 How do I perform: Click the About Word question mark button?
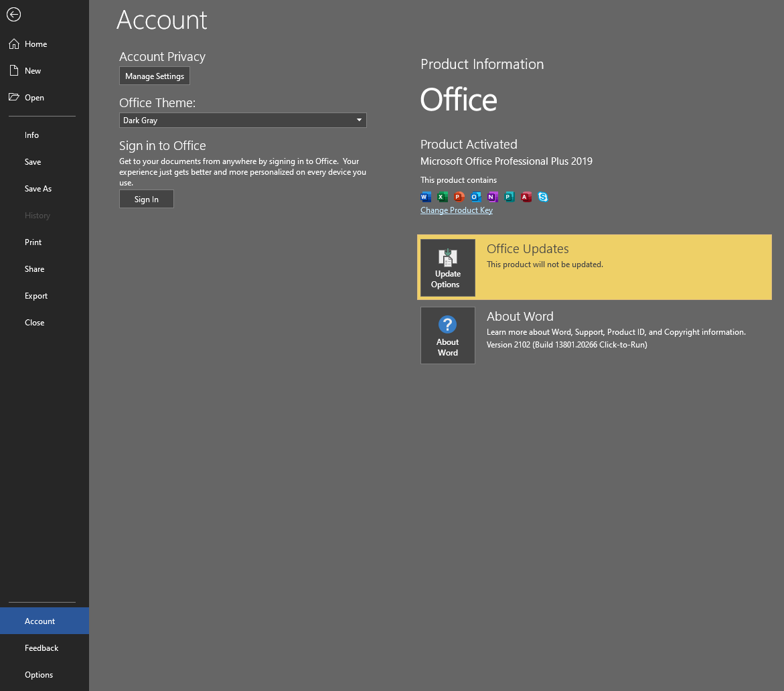tap(447, 335)
